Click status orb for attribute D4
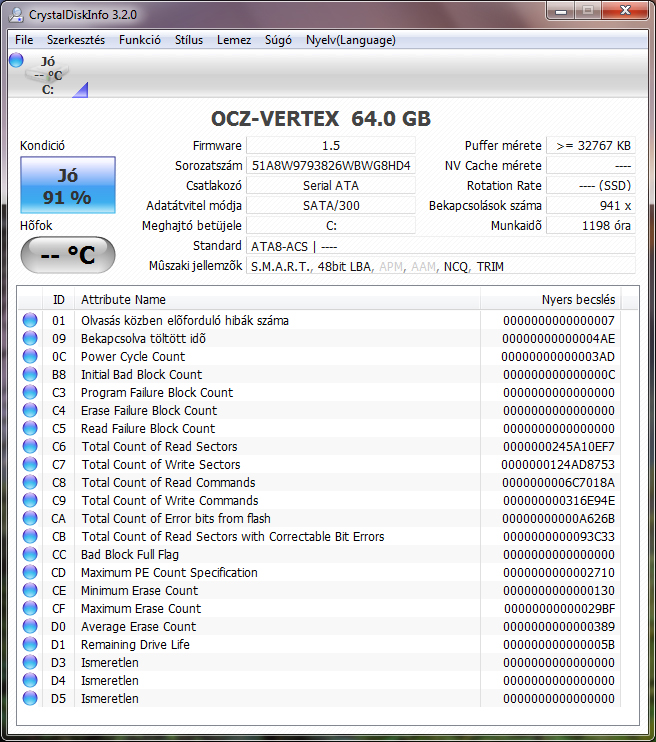This screenshot has height=742, width=656. (30, 680)
